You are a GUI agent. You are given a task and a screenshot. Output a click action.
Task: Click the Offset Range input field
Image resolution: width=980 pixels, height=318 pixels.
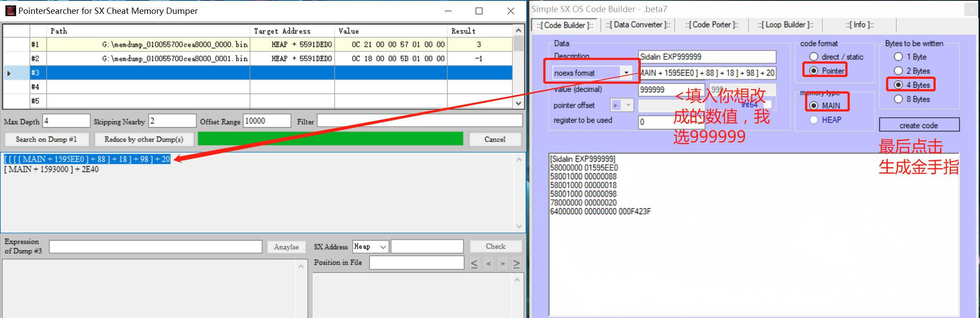(267, 121)
